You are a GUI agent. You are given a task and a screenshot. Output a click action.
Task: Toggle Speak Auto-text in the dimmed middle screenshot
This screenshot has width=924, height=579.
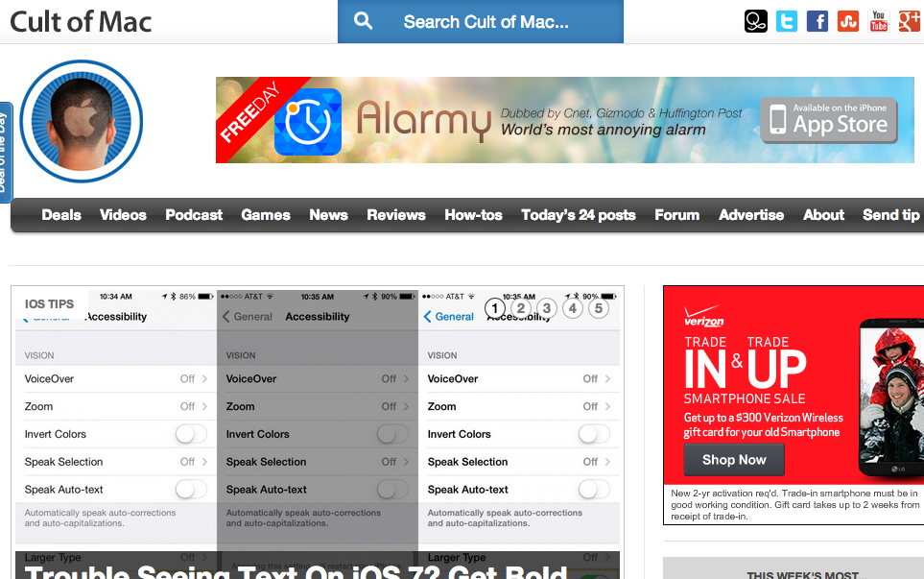(x=392, y=490)
